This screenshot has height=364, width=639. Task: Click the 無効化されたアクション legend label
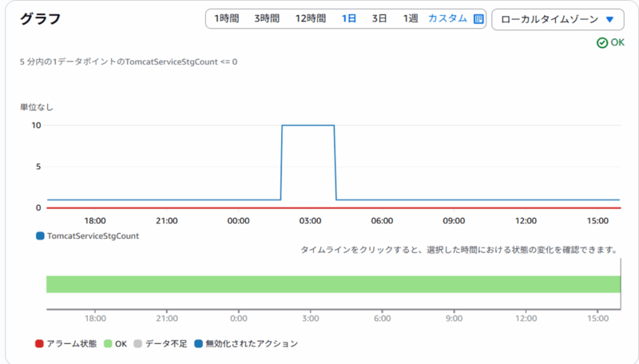252,343
